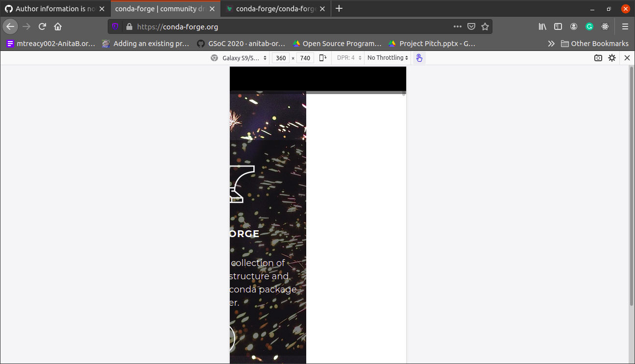Viewport: 635px width, 364px height.
Task: Open mtreacy002-AnitaB.org bookmark
Action: click(x=51, y=44)
